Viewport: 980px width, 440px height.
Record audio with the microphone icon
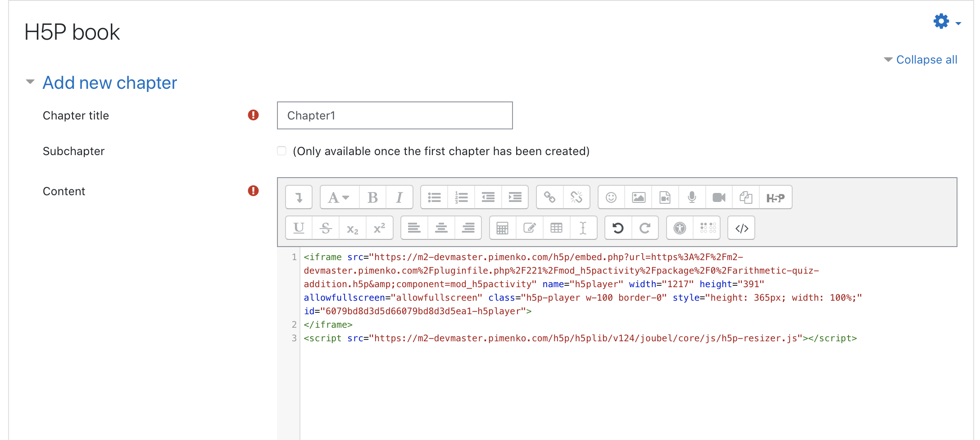(x=692, y=197)
